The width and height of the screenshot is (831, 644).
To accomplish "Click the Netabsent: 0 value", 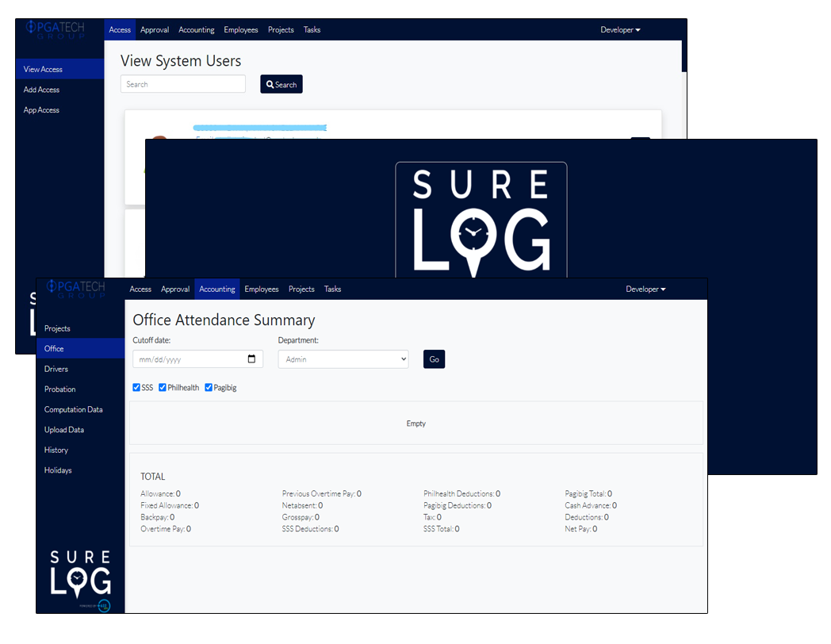I will (x=303, y=505).
